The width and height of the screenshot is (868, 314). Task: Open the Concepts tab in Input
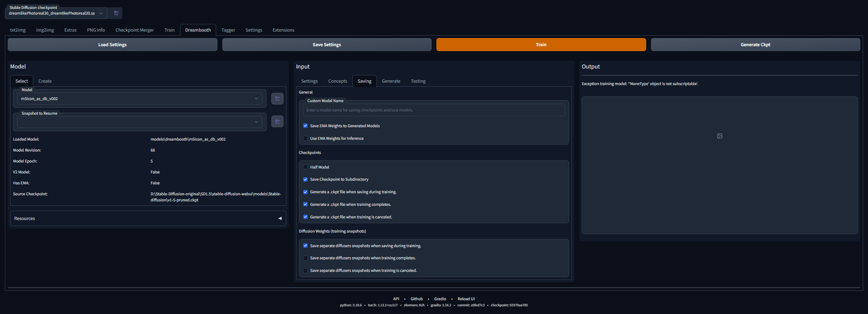pyautogui.click(x=338, y=81)
